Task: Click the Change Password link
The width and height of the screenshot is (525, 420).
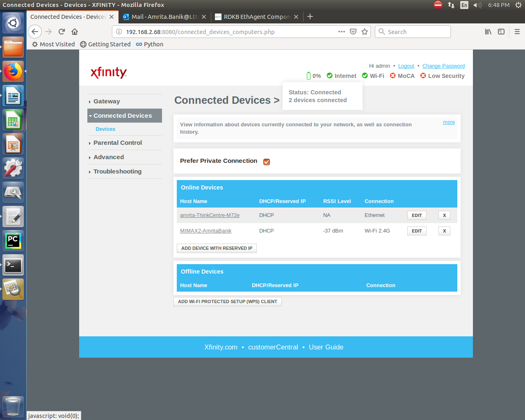Action: coord(443,66)
